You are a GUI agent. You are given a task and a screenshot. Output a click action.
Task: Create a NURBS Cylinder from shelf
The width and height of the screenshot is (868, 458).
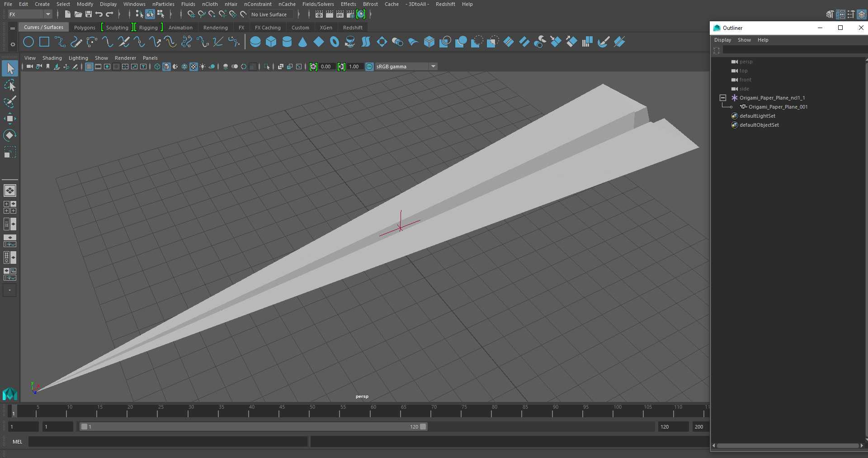click(287, 42)
